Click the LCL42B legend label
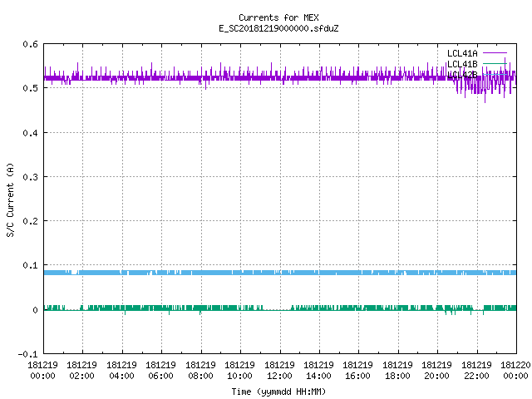Image resolution: width=532 pixels, height=399 pixels. pos(462,75)
